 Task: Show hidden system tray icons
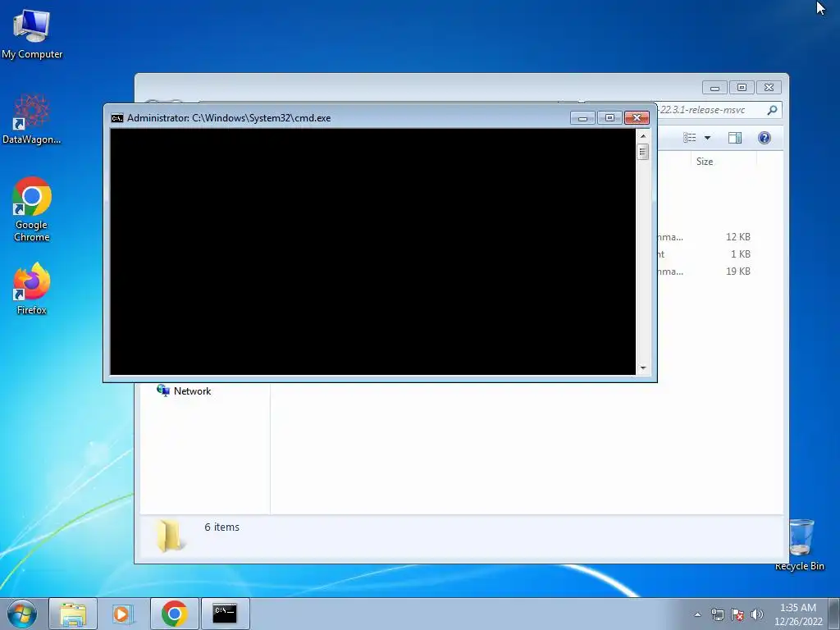click(x=697, y=614)
